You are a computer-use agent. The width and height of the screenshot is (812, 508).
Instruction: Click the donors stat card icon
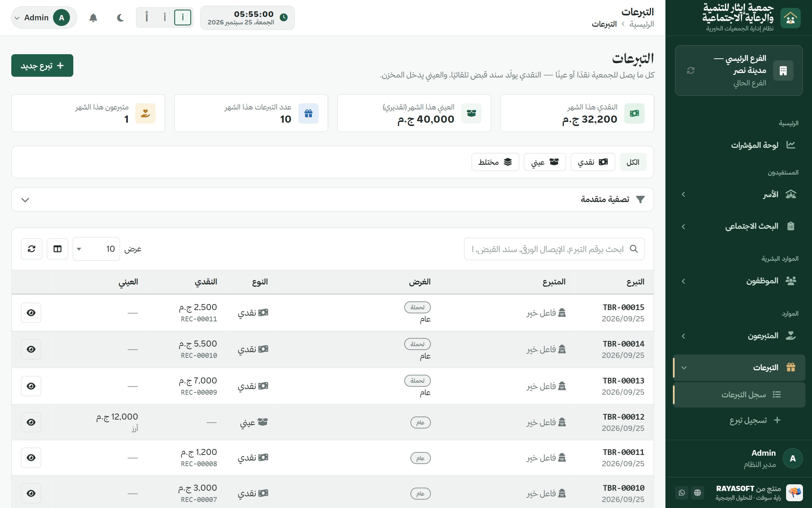(145, 113)
